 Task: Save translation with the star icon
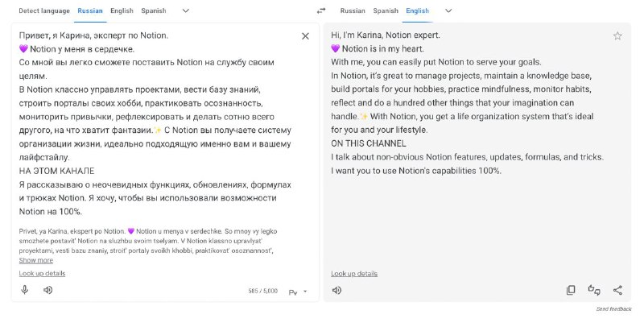coord(617,36)
